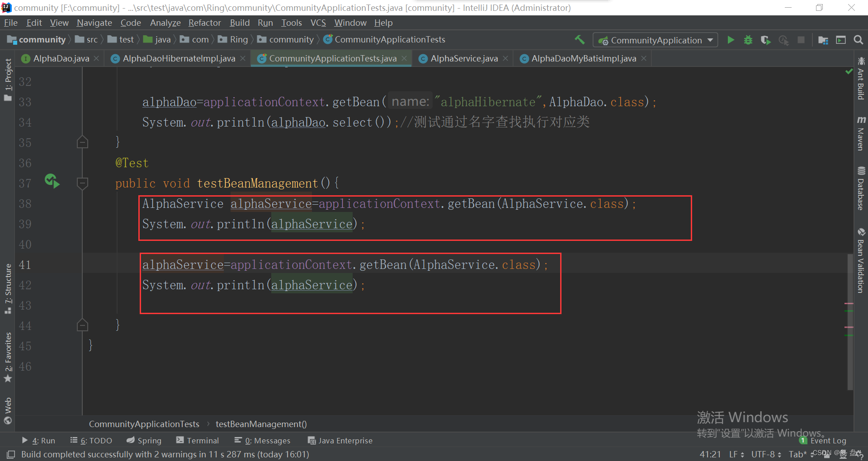Open the CommunityApplication run configuration dropdown
Viewport: 868px width, 461px height.
[x=655, y=40]
